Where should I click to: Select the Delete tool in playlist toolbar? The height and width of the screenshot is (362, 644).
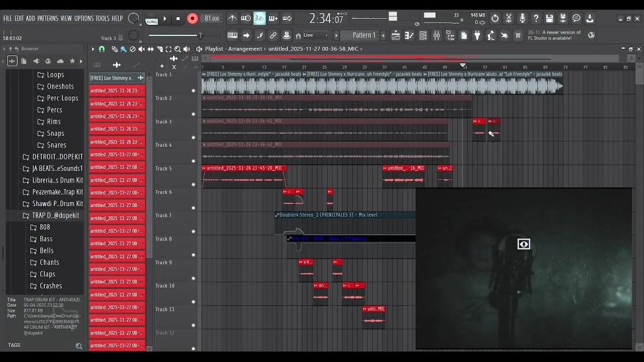(x=132, y=49)
